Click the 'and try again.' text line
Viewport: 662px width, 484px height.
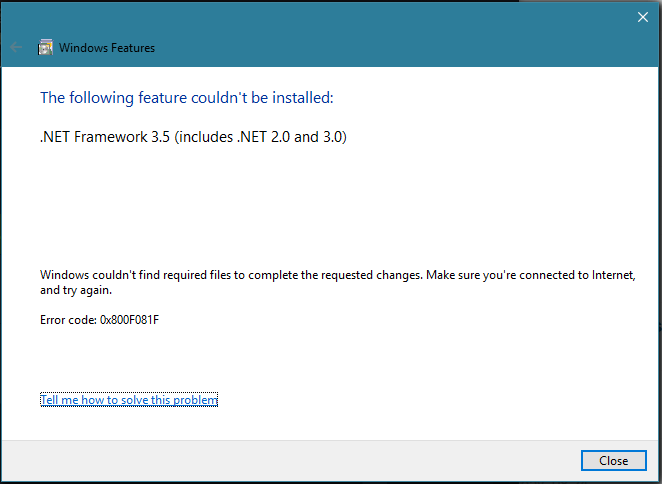click(76, 290)
